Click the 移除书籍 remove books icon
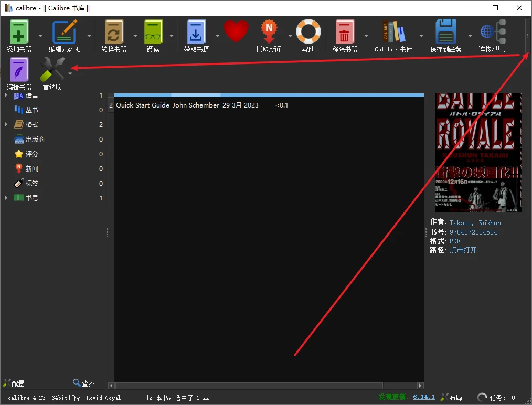 345,31
